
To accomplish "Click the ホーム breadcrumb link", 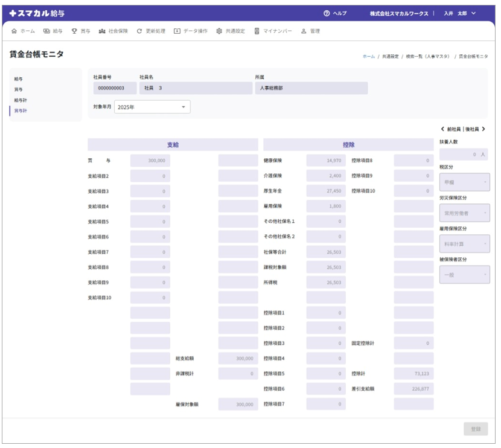I will [368, 56].
